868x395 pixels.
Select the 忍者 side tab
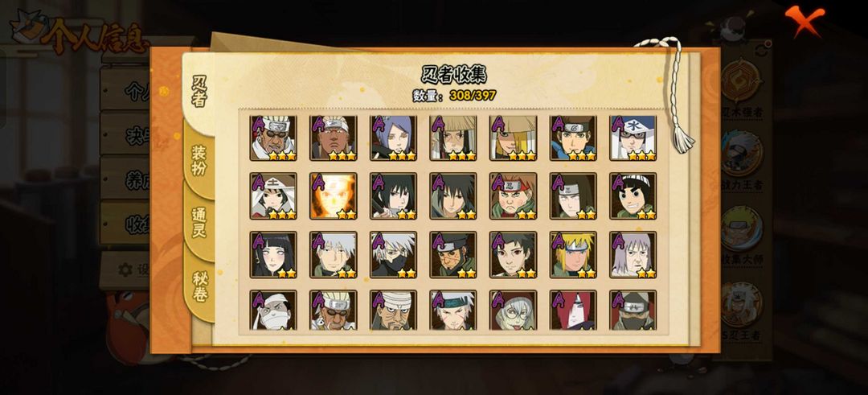click(x=199, y=92)
